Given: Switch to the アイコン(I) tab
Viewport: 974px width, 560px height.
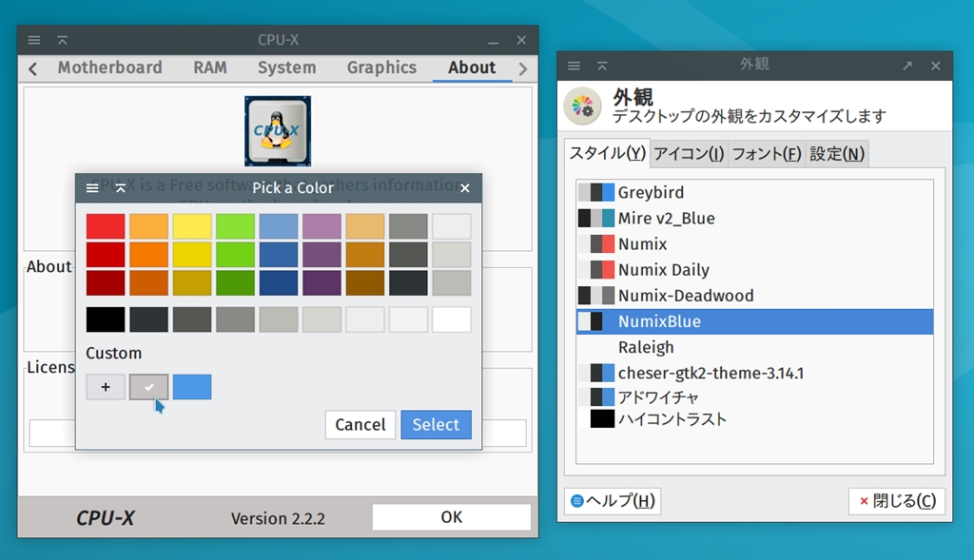Looking at the screenshot, I should click(689, 153).
